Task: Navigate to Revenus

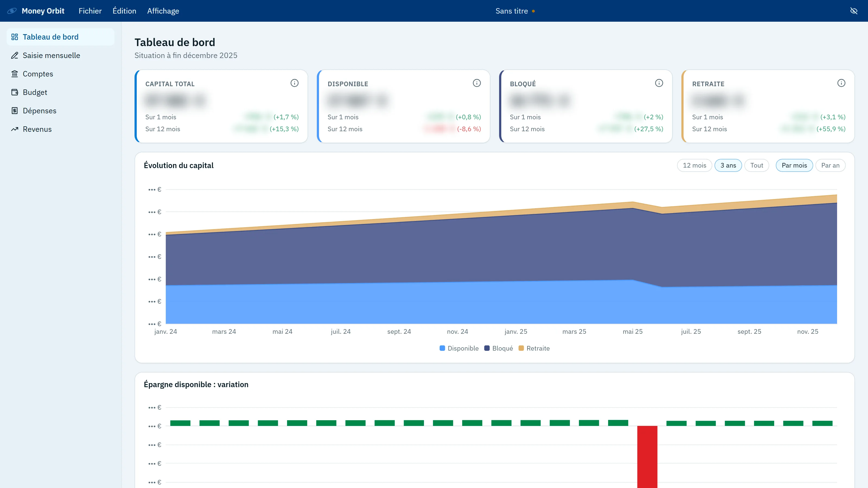Action: click(60, 129)
